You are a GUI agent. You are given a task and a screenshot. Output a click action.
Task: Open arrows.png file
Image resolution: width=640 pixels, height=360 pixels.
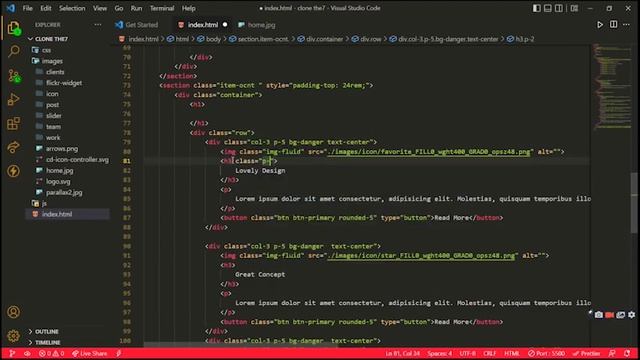pyautogui.click(x=62, y=149)
